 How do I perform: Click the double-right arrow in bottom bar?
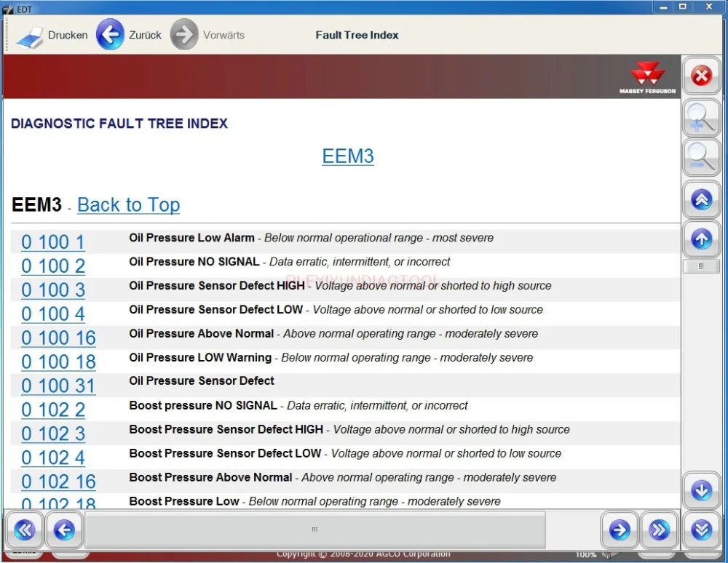[660, 531]
